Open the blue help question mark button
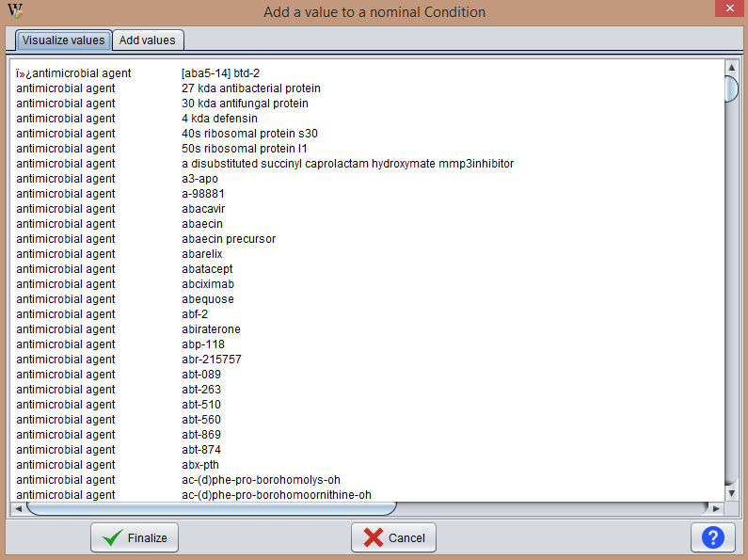The width and height of the screenshot is (748, 560). tap(712, 537)
